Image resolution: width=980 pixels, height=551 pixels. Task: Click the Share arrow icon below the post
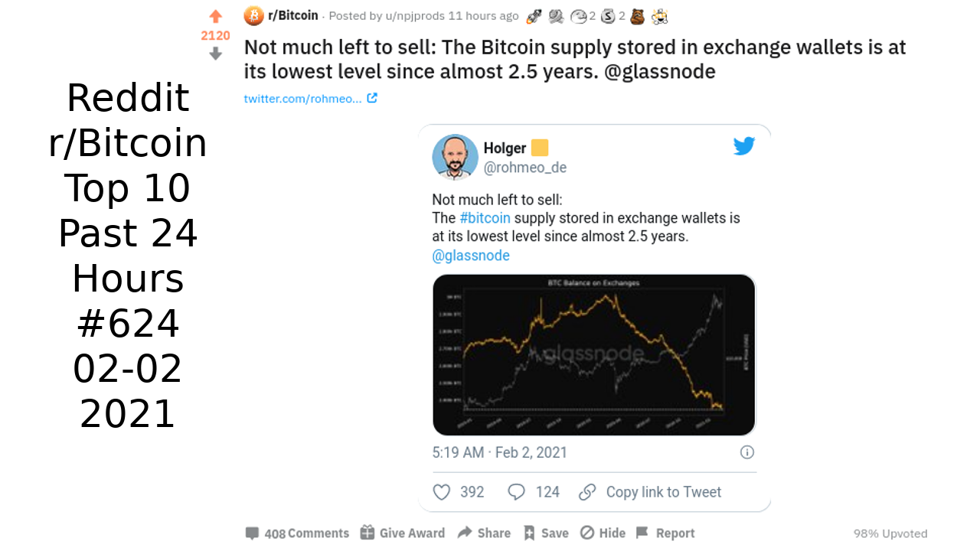465,533
